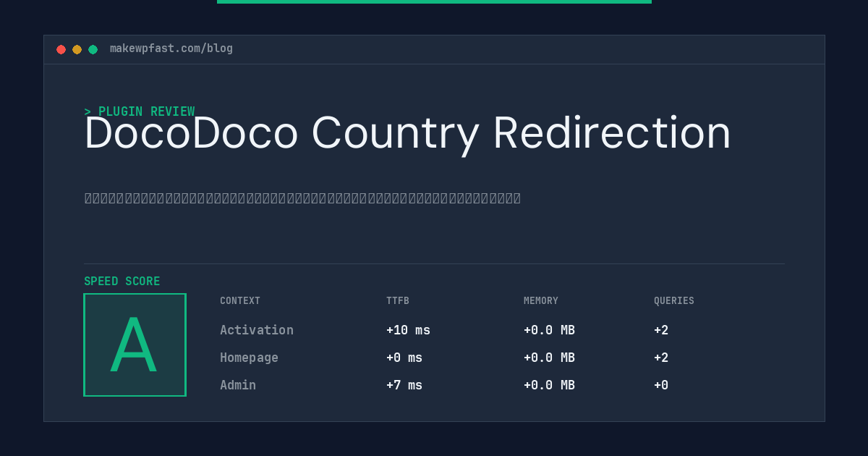Click the Activation TTFB value +10 ms

click(x=408, y=330)
